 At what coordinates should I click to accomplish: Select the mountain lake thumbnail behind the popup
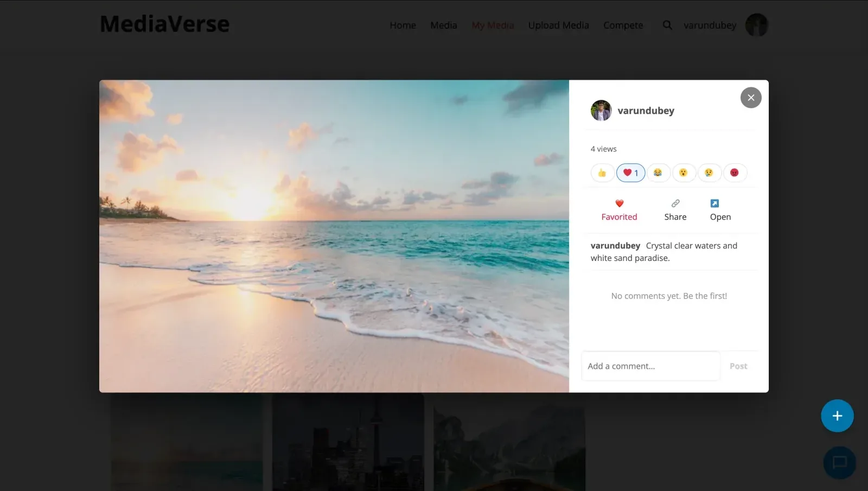coord(509,442)
